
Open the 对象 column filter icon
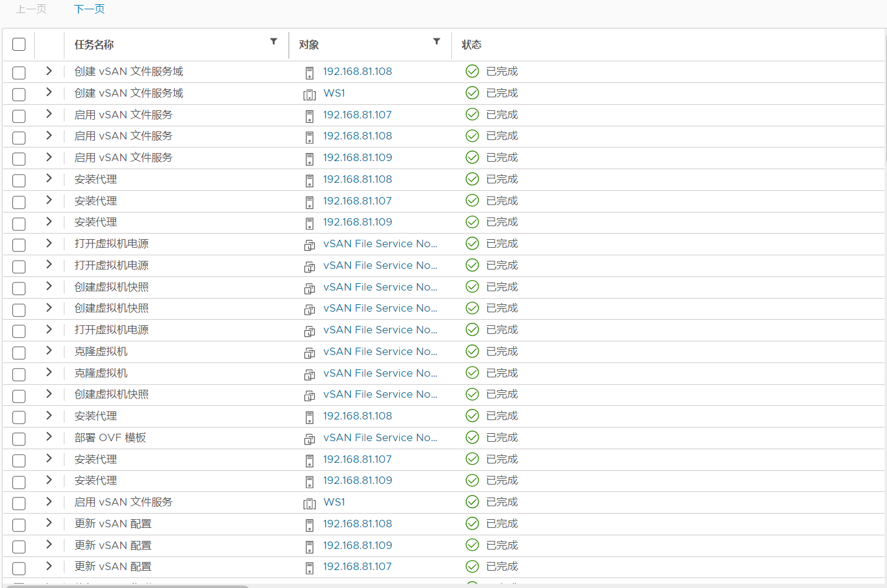pos(436,42)
